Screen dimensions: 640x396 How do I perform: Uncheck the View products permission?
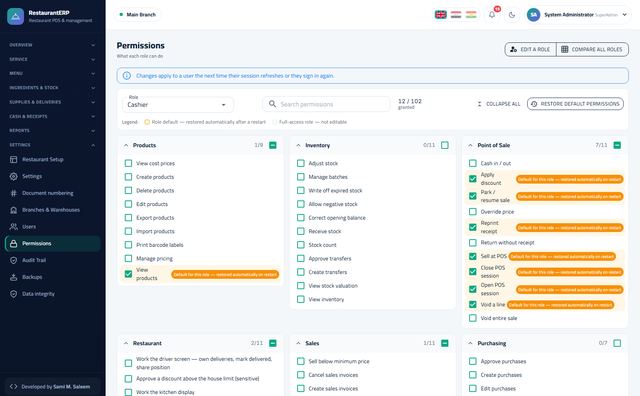point(128,274)
